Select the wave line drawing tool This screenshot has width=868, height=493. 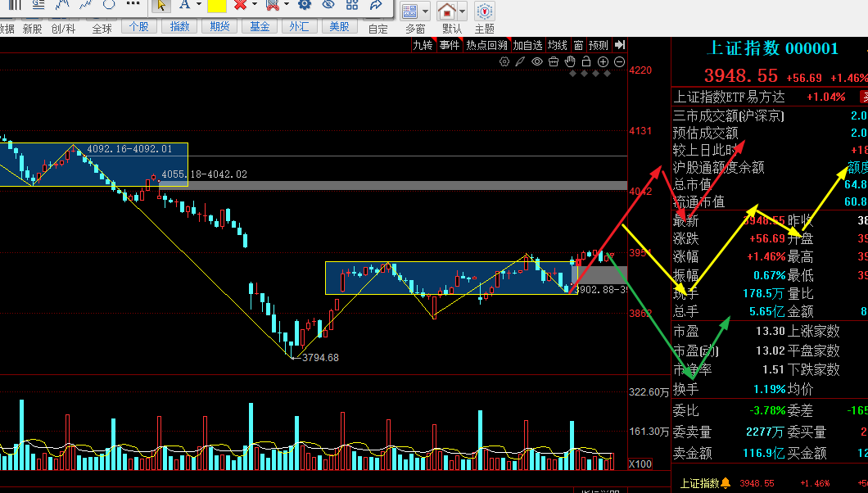click(x=86, y=4)
